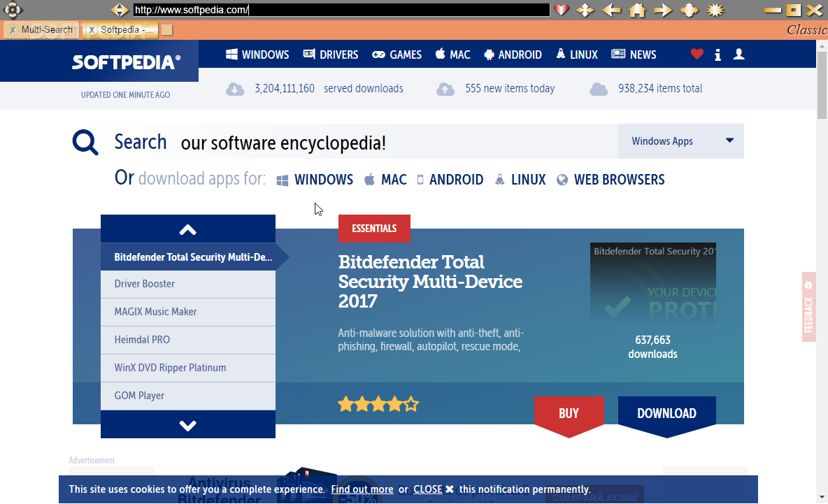Image resolution: width=828 pixels, height=504 pixels.
Task: Click the four-arrow icon beside the toolbar heart
Action: coord(585,10)
